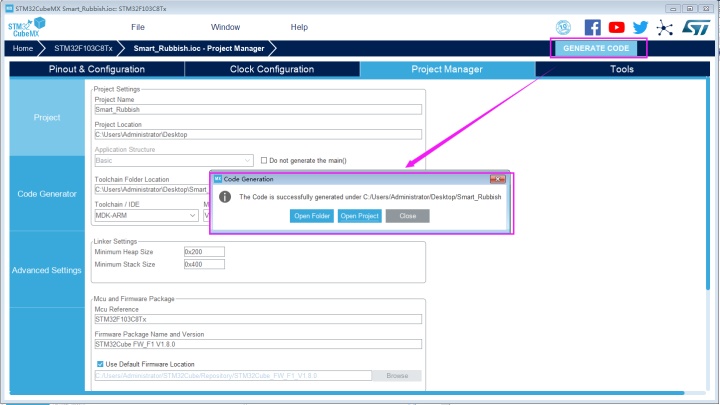Image resolution: width=720 pixels, height=405 pixels.
Task: Click Open Project in the dialog
Action: [360, 216]
